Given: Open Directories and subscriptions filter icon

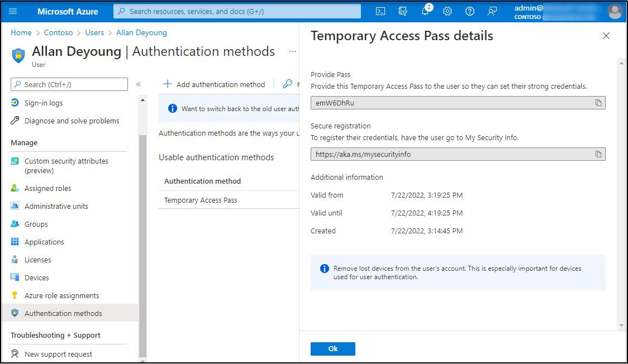Looking at the screenshot, I should click(x=403, y=11).
